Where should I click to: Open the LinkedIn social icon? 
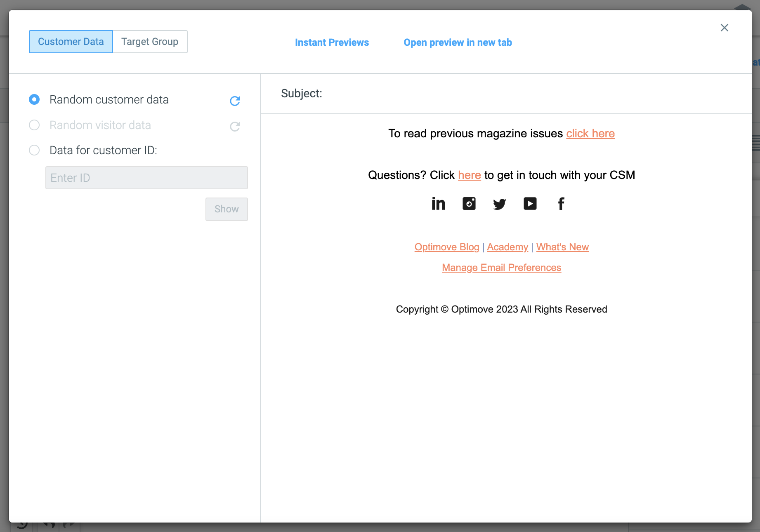coord(438,203)
